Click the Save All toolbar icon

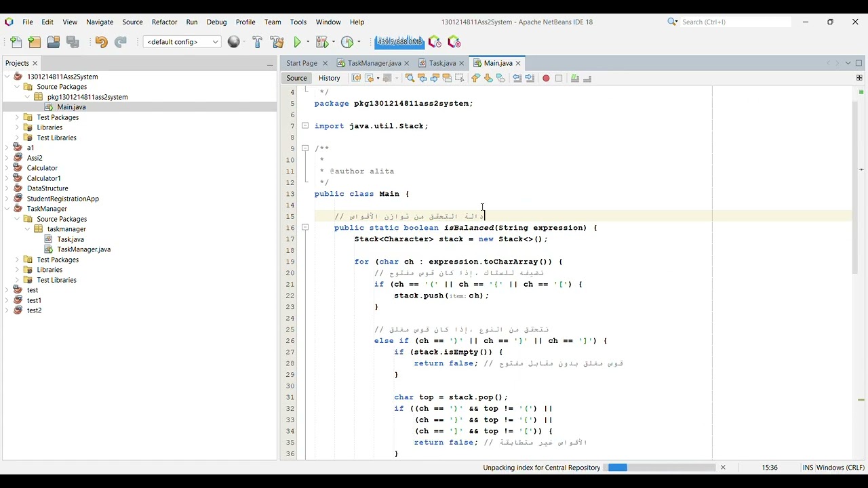73,42
